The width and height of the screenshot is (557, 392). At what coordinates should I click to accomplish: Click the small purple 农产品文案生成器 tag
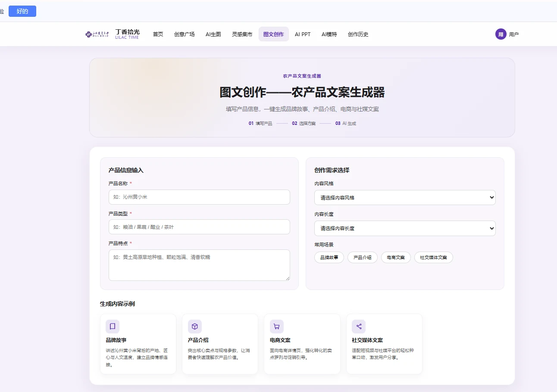point(302,76)
